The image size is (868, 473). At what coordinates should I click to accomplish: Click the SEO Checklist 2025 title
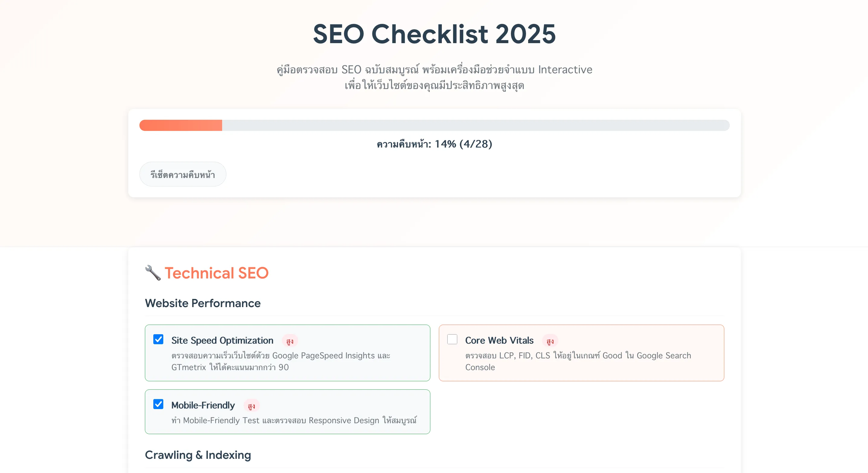pyautogui.click(x=434, y=34)
